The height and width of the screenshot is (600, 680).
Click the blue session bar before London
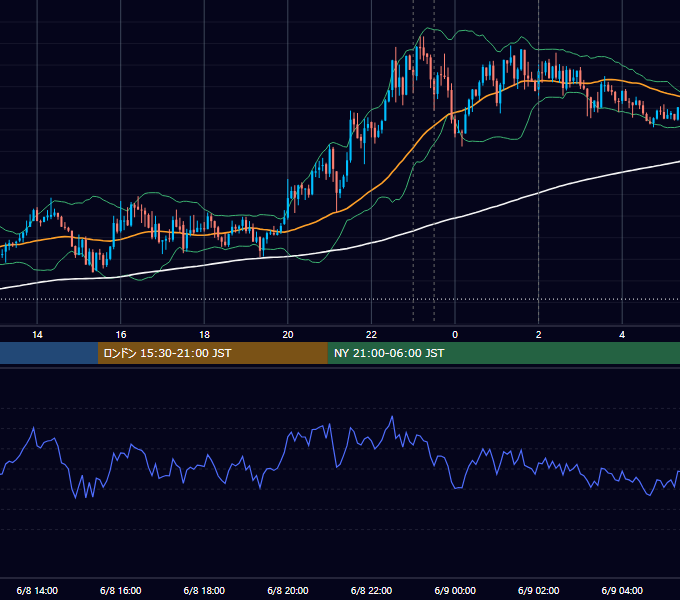click(49, 353)
